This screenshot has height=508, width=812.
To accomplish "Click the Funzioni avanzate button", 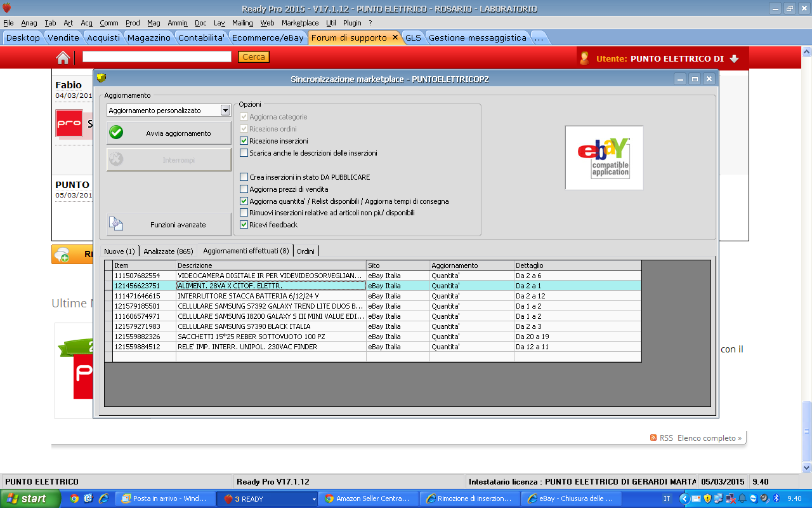I will [x=169, y=224].
